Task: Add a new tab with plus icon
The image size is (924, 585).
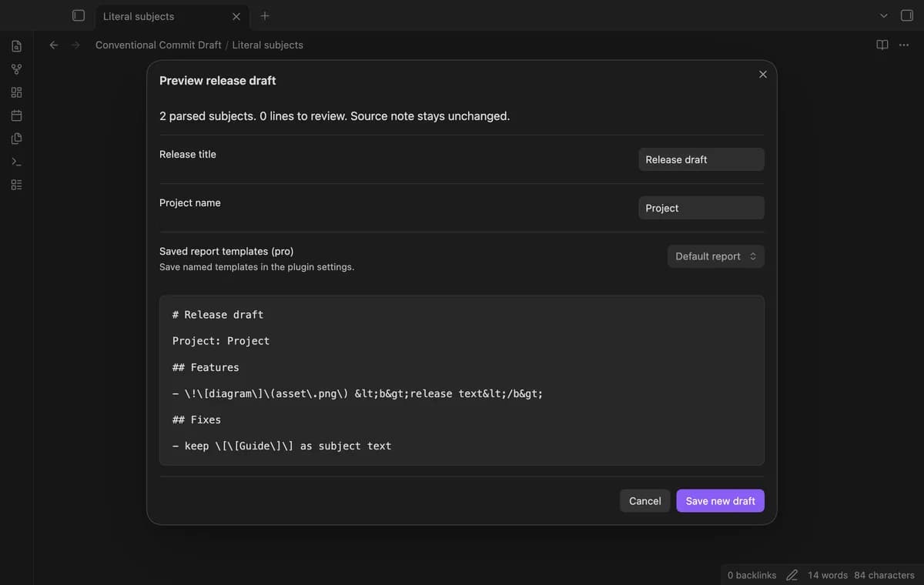Action: coord(264,15)
